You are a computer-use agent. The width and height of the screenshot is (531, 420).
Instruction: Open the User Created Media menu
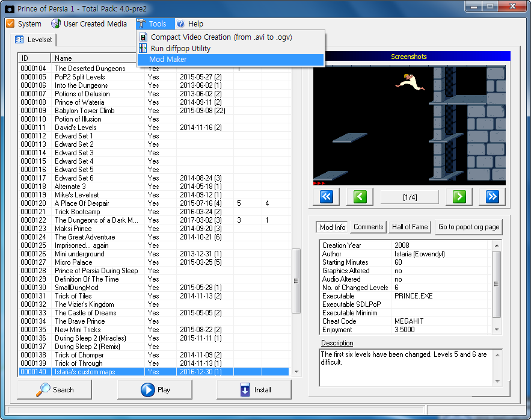pyautogui.click(x=89, y=23)
